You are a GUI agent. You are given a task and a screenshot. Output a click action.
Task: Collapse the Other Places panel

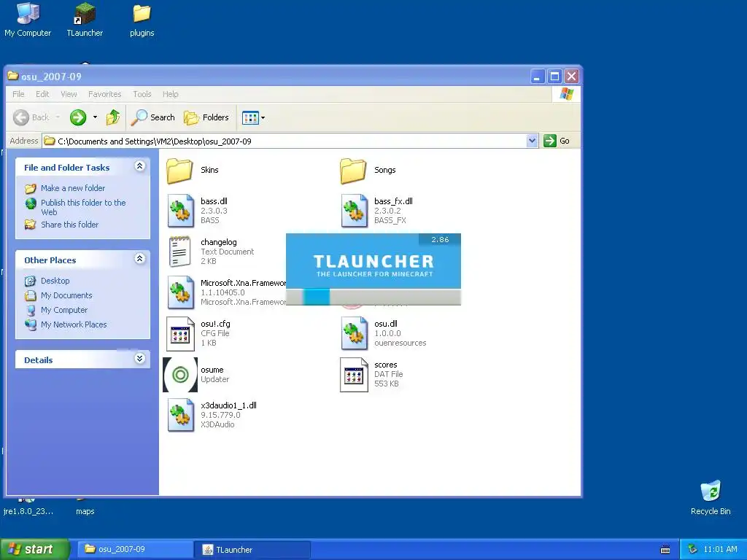click(x=139, y=259)
